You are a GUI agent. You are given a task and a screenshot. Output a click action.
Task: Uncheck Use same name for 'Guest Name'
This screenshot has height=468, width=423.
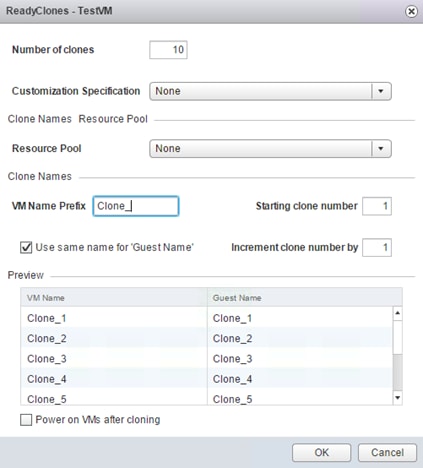pos(26,247)
